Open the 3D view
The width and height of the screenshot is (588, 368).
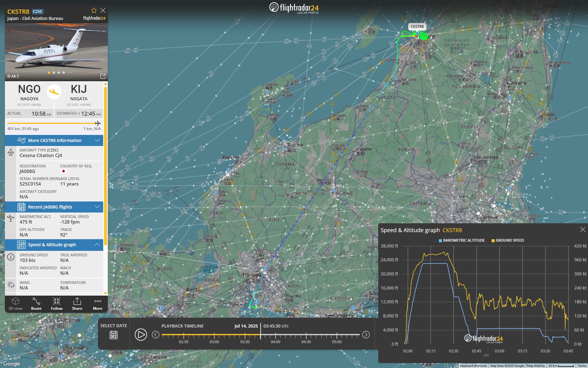click(x=15, y=304)
